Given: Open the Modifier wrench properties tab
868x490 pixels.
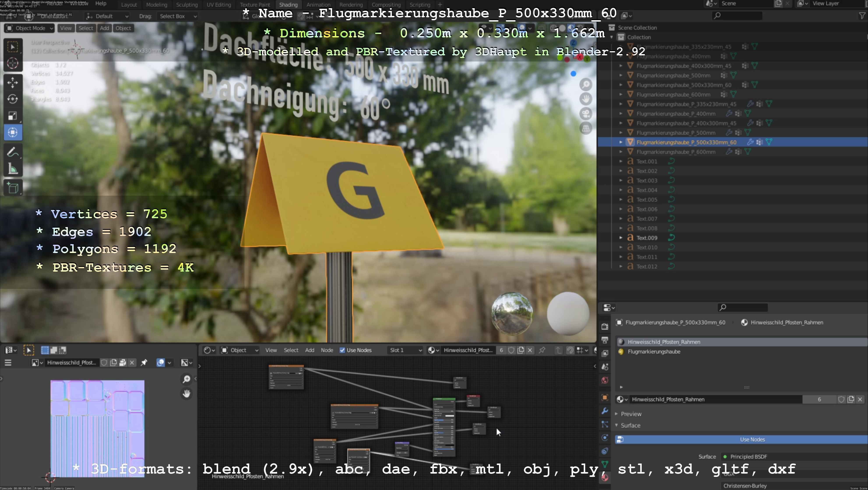Looking at the screenshot, I should point(605,411).
